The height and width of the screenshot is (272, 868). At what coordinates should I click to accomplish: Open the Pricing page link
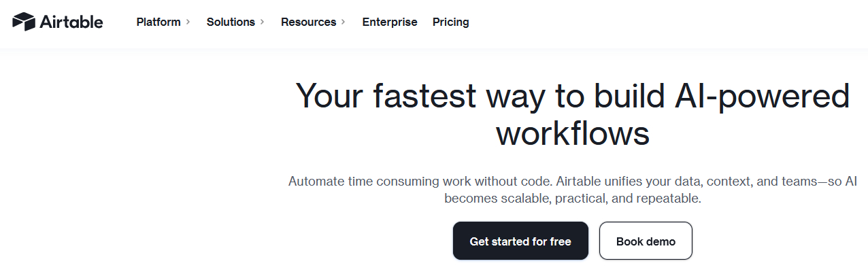tap(451, 22)
